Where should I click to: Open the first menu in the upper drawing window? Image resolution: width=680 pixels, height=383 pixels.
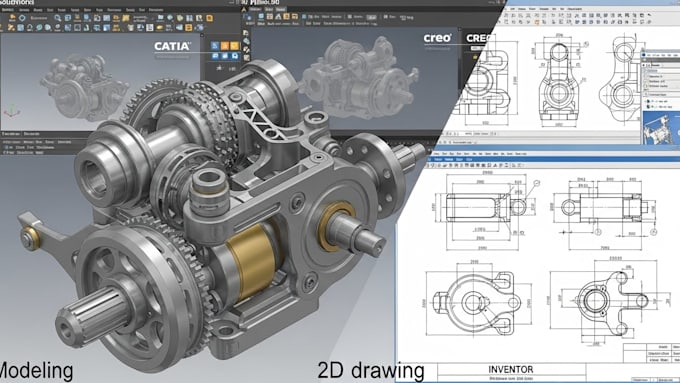pos(513,9)
